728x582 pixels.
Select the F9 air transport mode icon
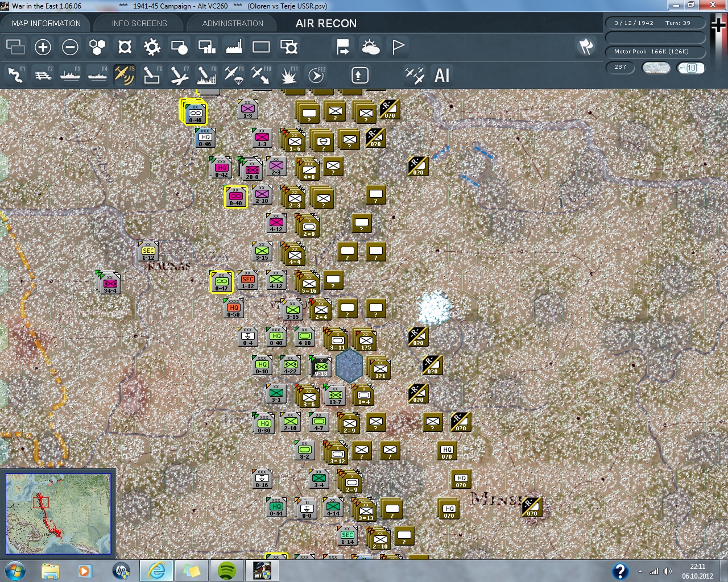tap(234, 75)
